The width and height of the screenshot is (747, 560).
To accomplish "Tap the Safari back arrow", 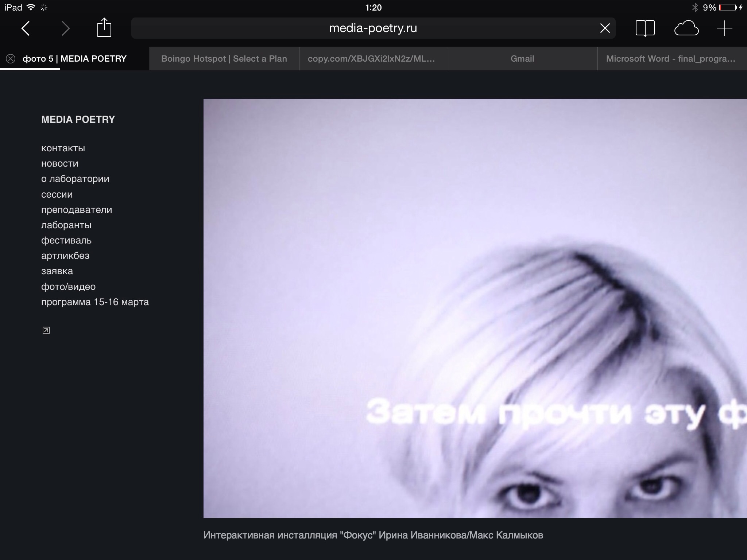I will 26,28.
